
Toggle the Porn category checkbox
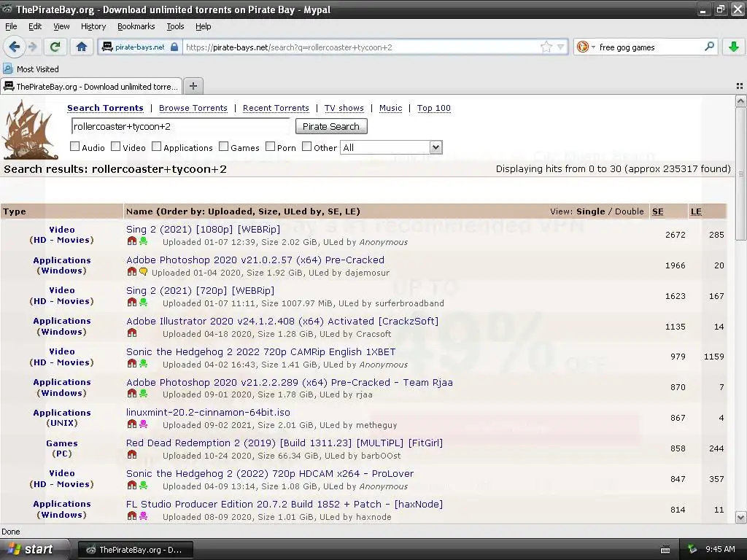270,147
